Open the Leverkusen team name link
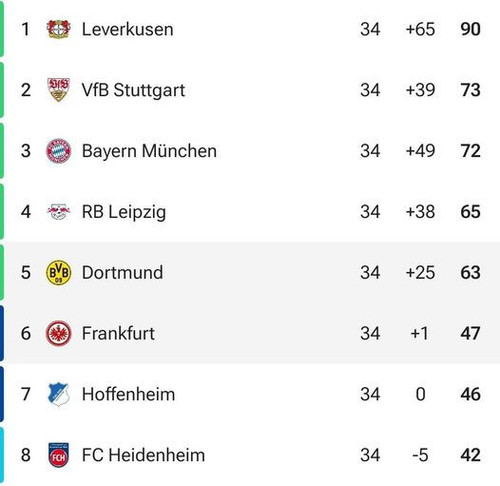Image resolution: width=500 pixels, height=486 pixels. [x=128, y=29]
